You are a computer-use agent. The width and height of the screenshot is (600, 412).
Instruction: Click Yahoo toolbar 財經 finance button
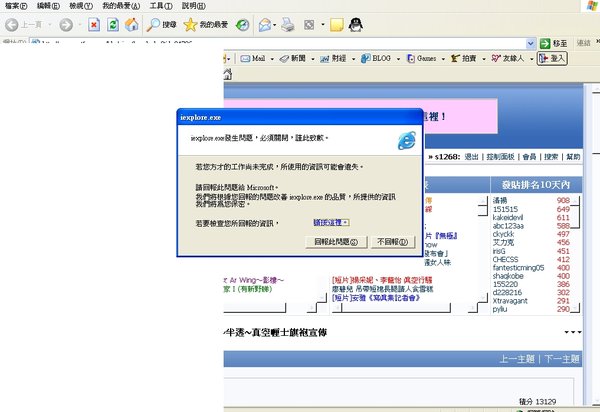click(333, 59)
